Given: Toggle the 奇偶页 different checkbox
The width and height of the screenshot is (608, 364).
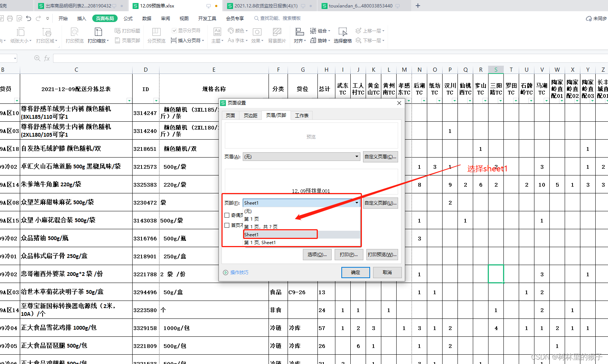Looking at the screenshot, I should point(227,215).
